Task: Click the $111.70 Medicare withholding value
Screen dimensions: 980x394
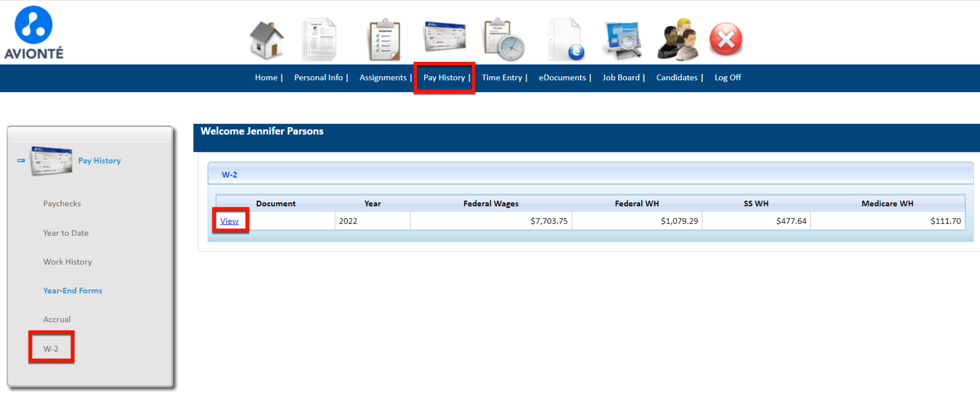Action: click(x=946, y=221)
